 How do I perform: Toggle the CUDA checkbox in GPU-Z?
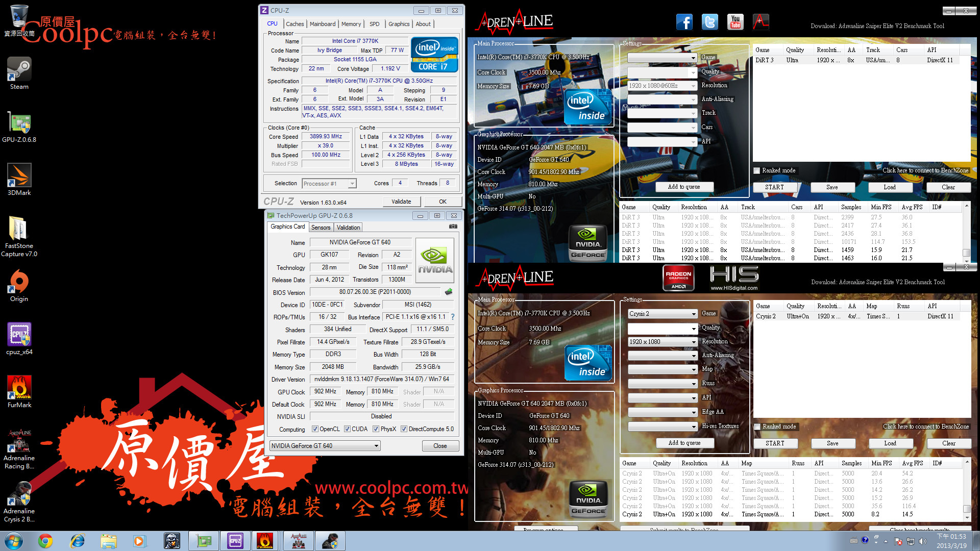[x=347, y=429]
